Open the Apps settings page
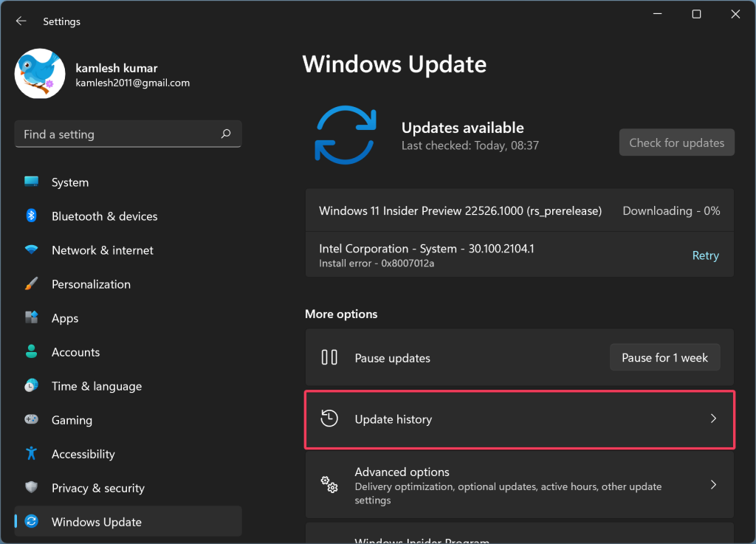 tap(128, 318)
